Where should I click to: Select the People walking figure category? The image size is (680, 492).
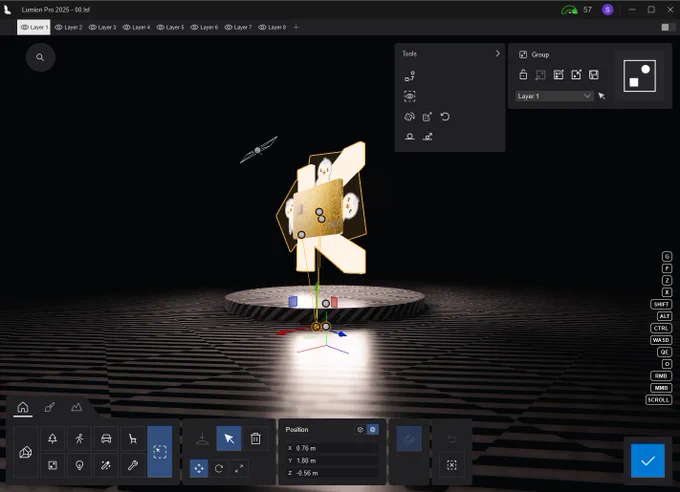pos(79,439)
